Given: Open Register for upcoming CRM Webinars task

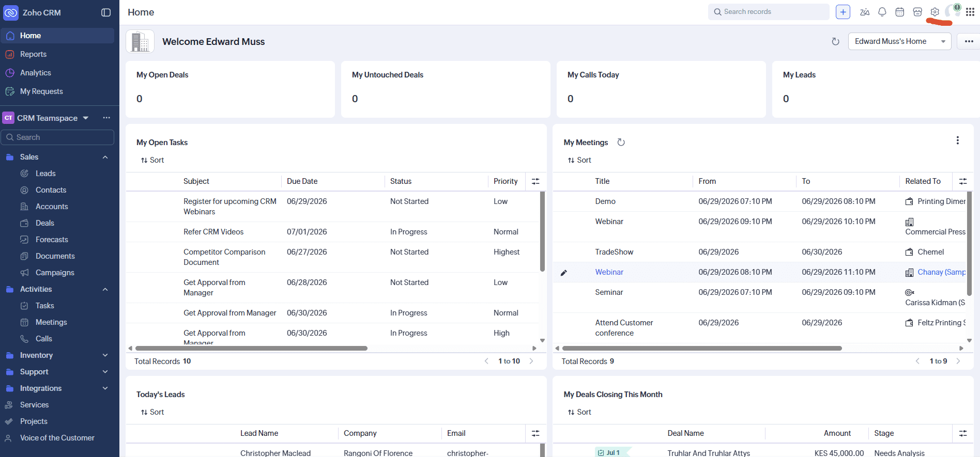Looking at the screenshot, I should (230, 207).
